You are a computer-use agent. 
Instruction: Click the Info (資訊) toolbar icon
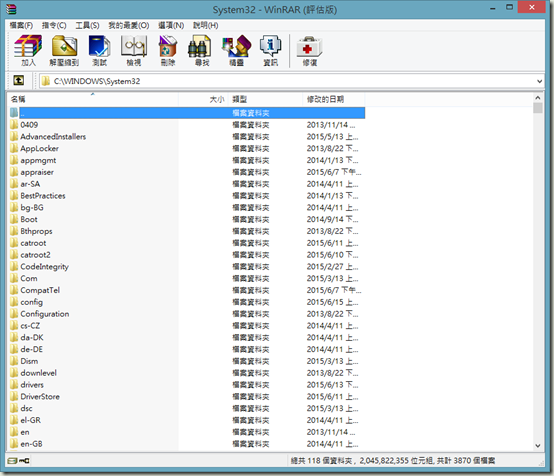tap(271, 46)
